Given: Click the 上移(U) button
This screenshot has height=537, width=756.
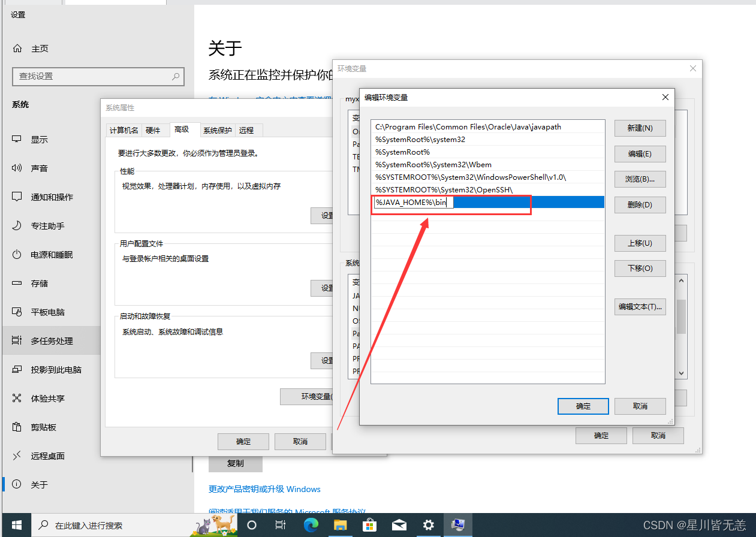Looking at the screenshot, I should [640, 243].
